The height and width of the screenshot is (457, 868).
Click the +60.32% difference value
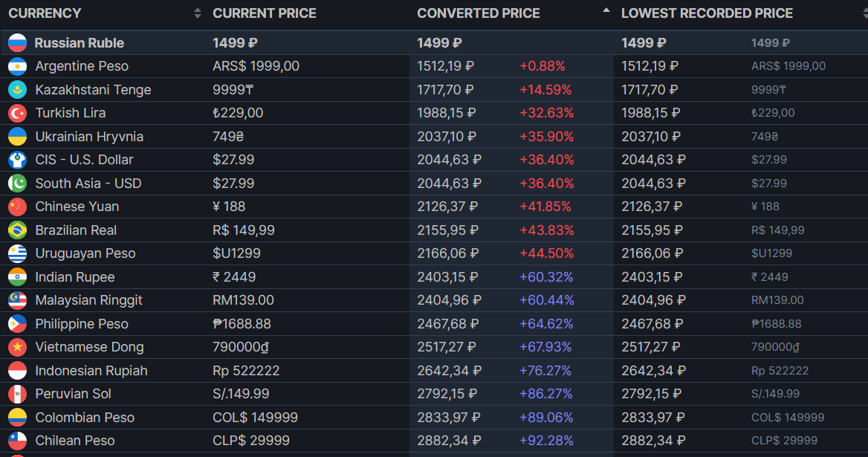click(x=545, y=277)
